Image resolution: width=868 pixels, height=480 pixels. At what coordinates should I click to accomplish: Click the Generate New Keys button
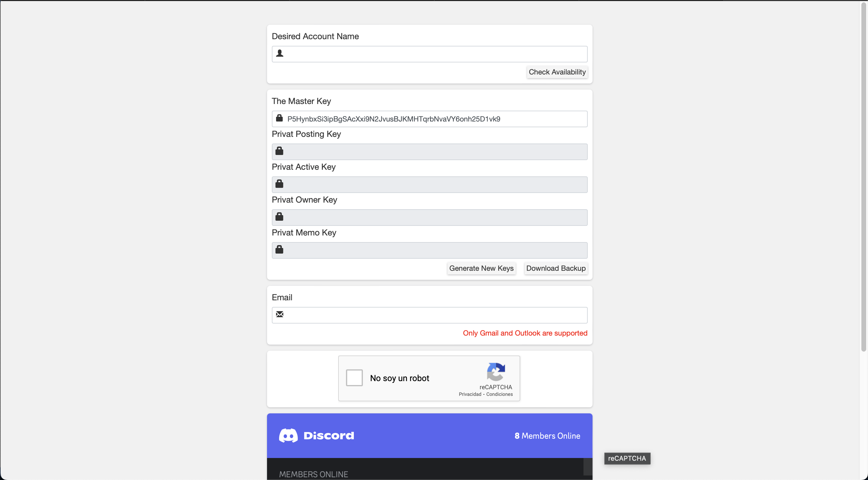tap(482, 268)
